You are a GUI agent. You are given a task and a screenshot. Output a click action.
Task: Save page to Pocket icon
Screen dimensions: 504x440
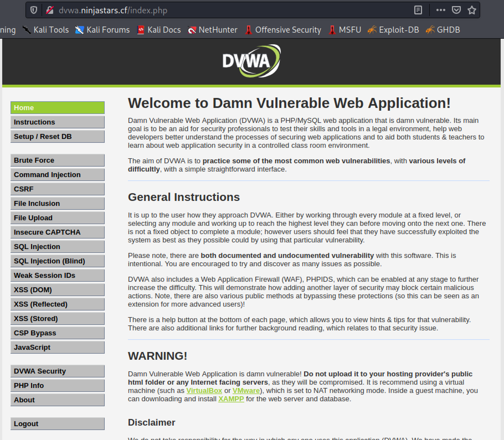pos(456,10)
